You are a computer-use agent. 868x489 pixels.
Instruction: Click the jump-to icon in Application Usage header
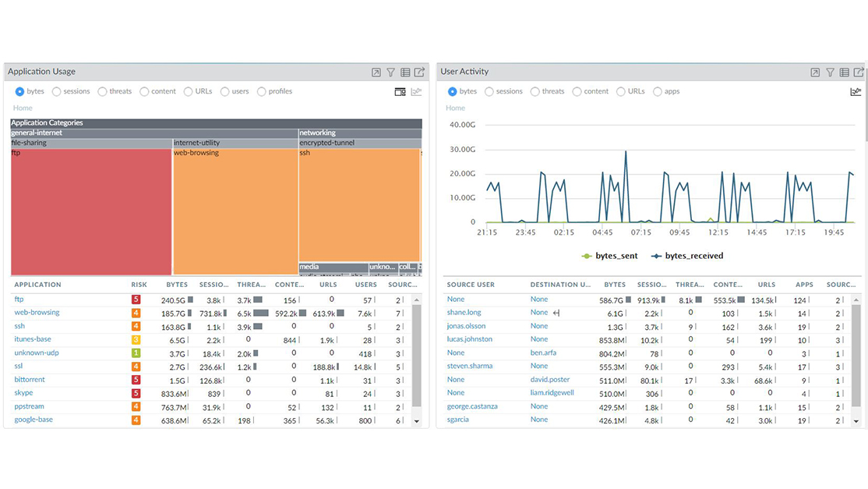pos(376,72)
